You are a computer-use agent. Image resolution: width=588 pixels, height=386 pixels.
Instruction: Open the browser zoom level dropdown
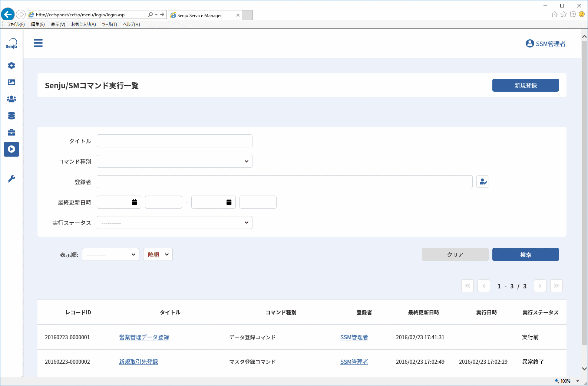[x=578, y=381]
